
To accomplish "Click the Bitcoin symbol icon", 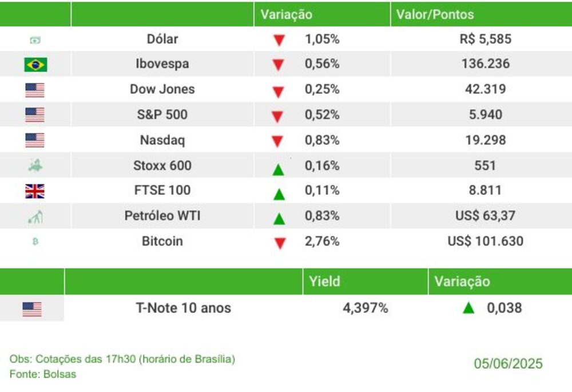I will pyautogui.click(x=35, y=242).
